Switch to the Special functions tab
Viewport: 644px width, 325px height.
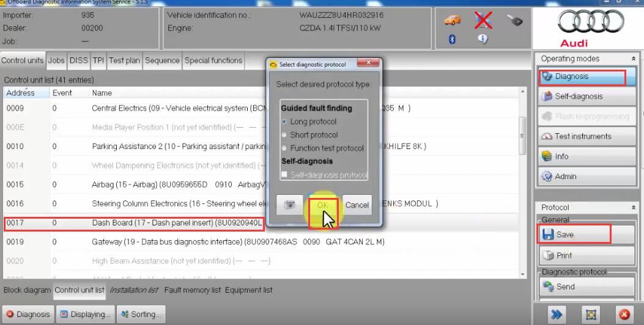point(213,60)
